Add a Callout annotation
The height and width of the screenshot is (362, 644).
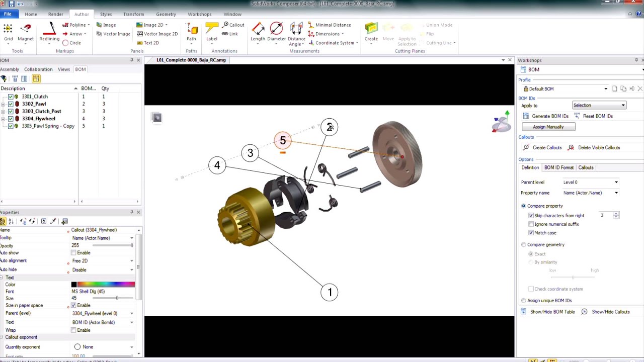pos(233,25)
